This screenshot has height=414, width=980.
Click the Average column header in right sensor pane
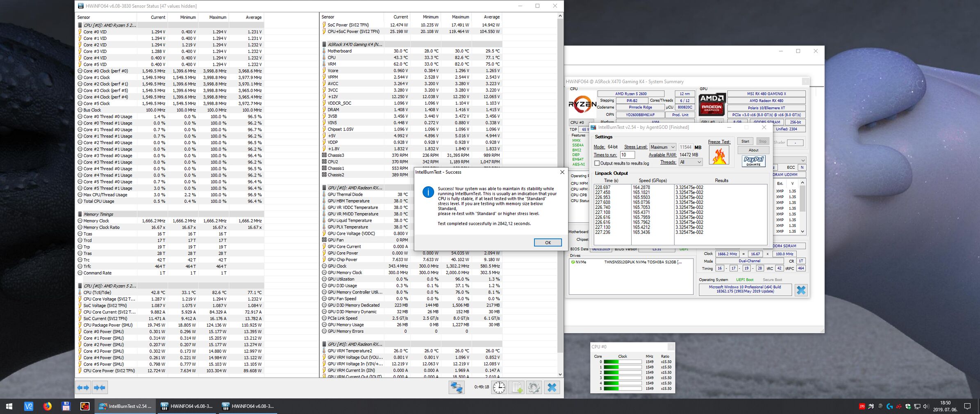(487, 17)
